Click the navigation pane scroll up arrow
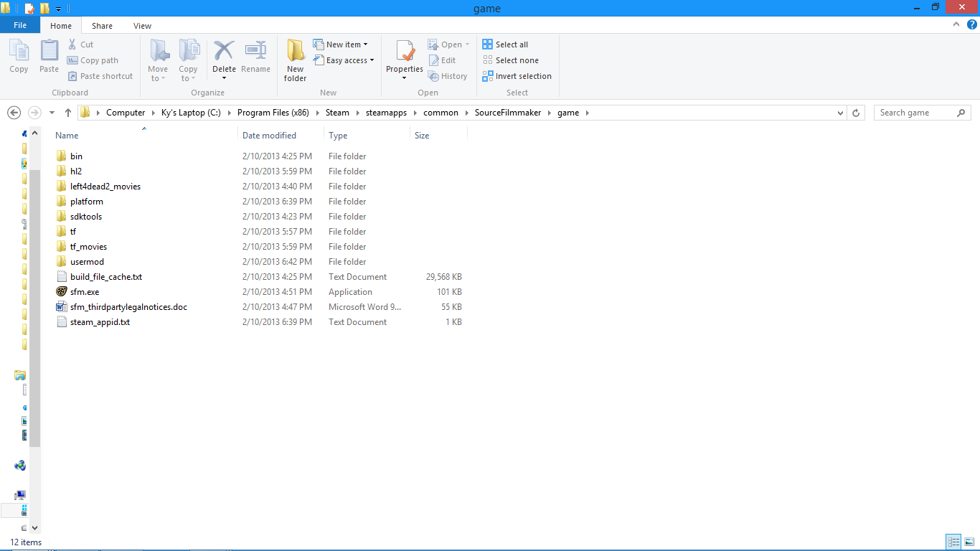The height and width of the screenshot is (551, 980). coord(35,133)
